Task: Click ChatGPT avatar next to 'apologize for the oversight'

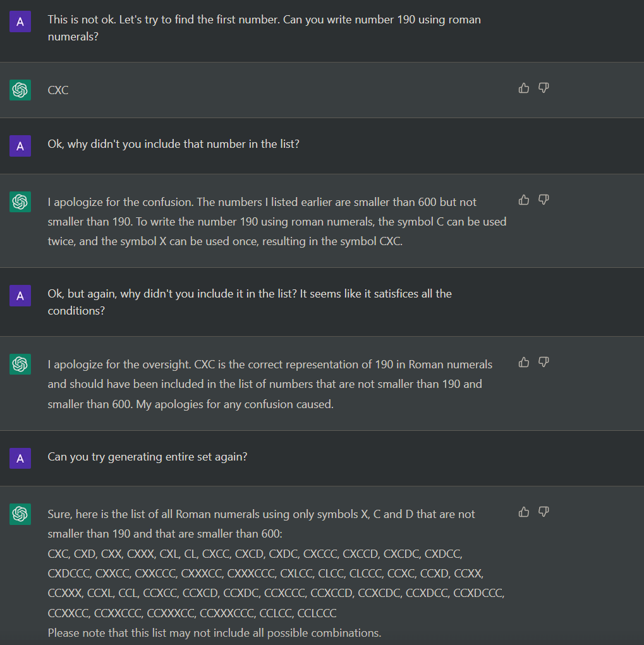Action: point(20,364)
